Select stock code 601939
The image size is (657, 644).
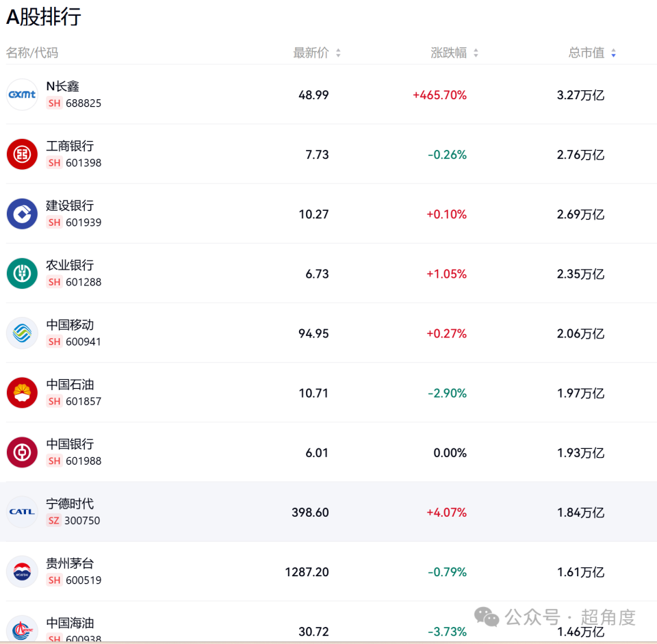pos(83,222)
